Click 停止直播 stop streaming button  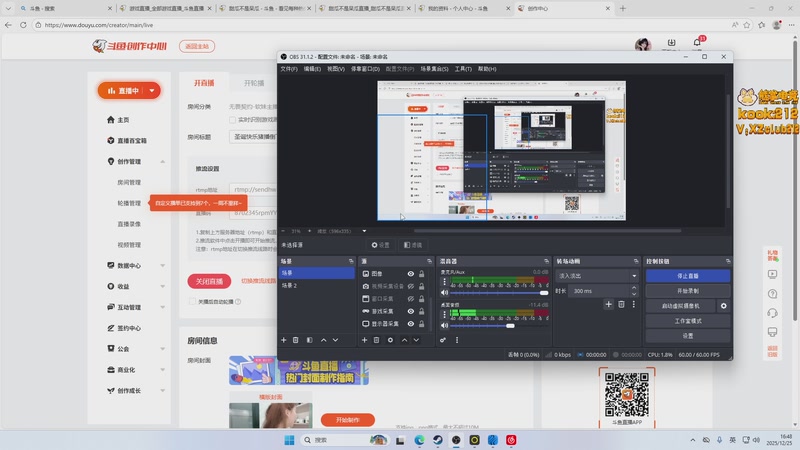tap(688, 276)
